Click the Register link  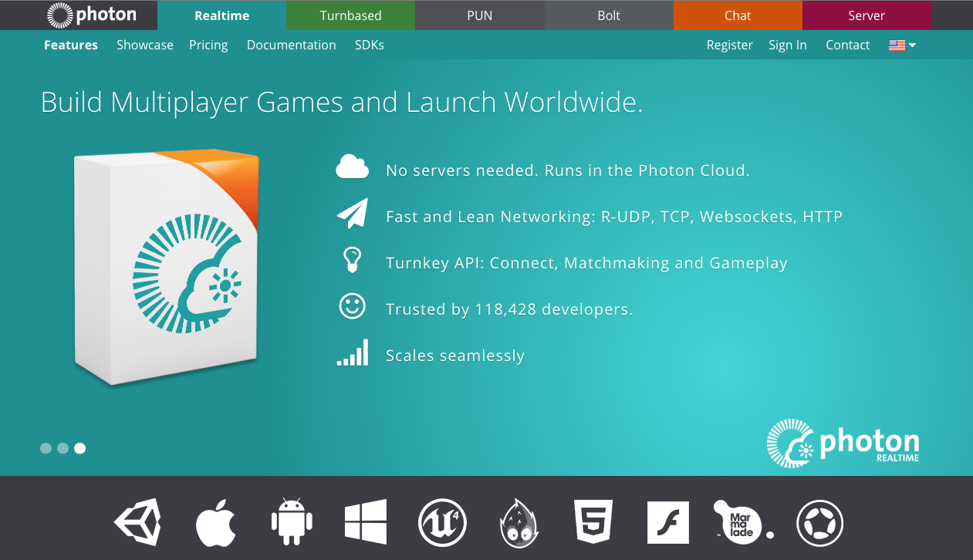(729, 45)
